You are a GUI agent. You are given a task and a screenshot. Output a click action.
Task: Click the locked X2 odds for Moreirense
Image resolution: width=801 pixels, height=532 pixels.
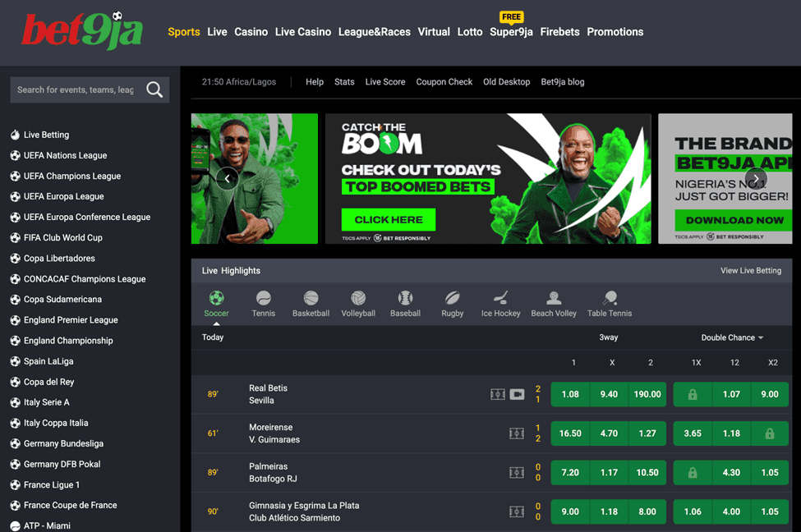coord(769,433)
